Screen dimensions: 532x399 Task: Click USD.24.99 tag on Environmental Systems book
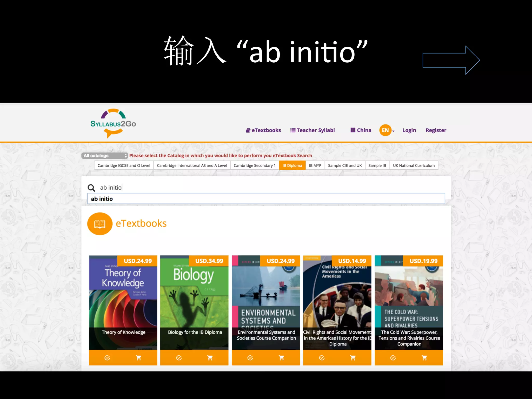(x=280, y=261)
